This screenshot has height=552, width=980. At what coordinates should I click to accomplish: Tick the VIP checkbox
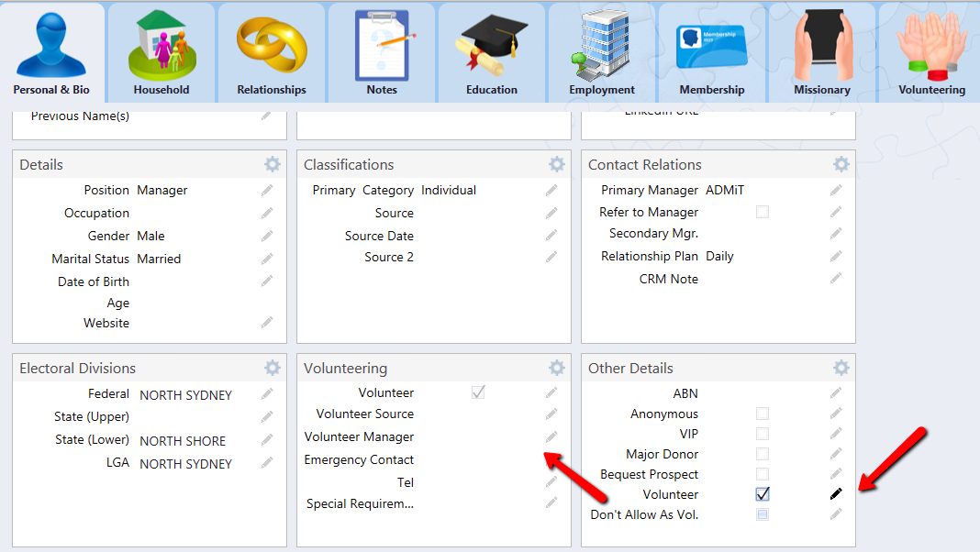[763, 434]
